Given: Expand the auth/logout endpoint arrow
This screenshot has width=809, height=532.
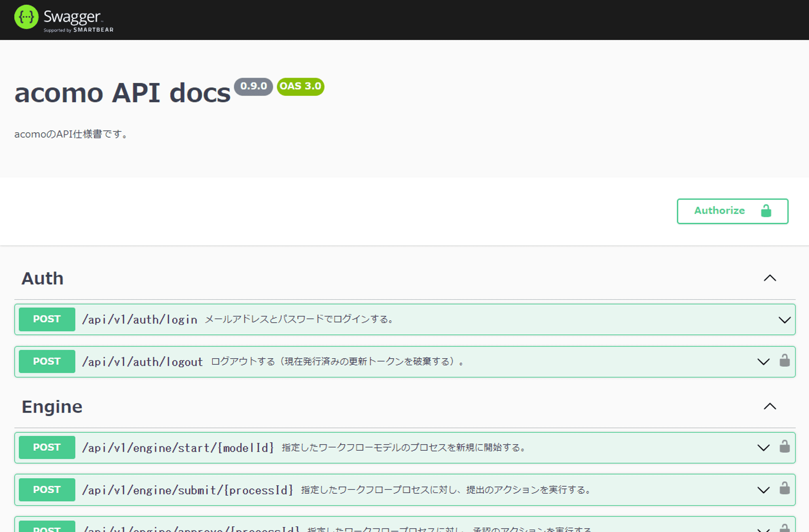Looking at the screenshot, I should (763, 361).
